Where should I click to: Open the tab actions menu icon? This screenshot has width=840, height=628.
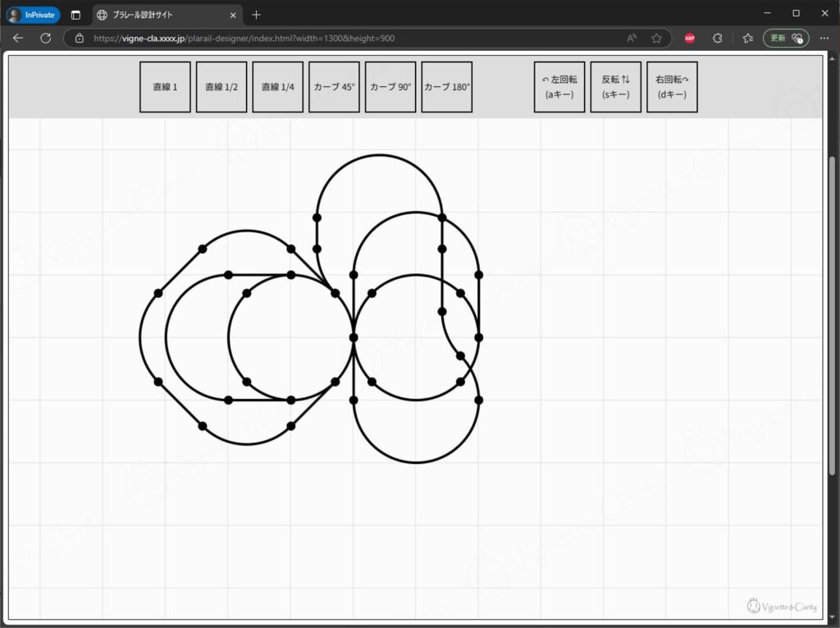(x=75, y=15)
